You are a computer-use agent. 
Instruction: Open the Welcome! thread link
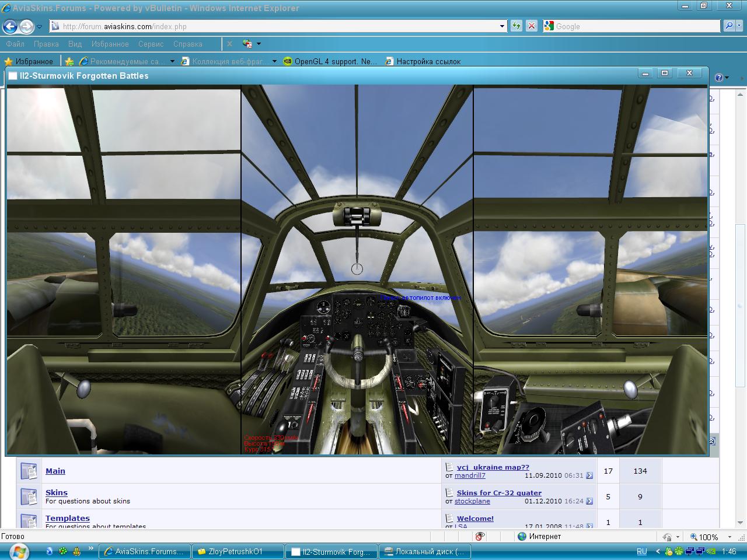(x=475, y=518)
